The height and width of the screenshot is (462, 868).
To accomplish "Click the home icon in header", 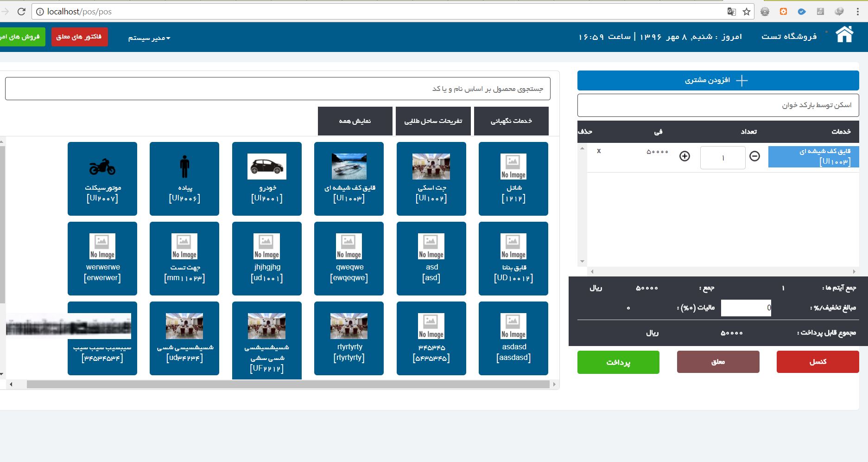I will (x=844, y=35).
